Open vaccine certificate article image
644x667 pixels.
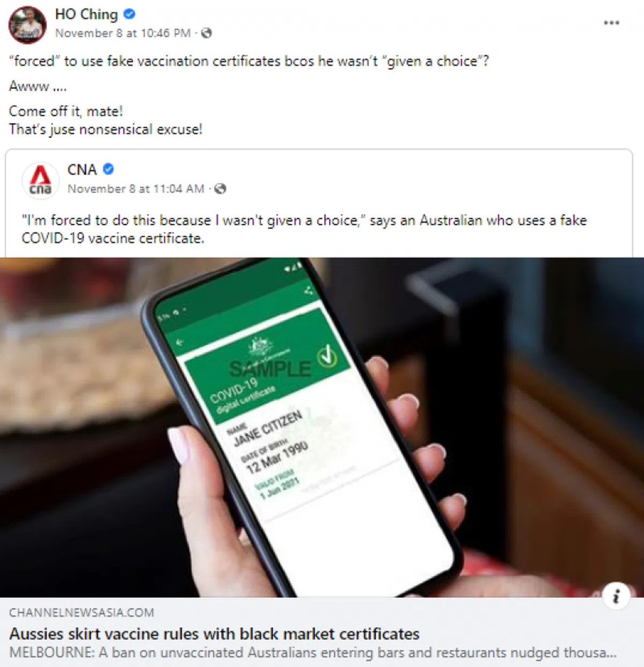322,427
